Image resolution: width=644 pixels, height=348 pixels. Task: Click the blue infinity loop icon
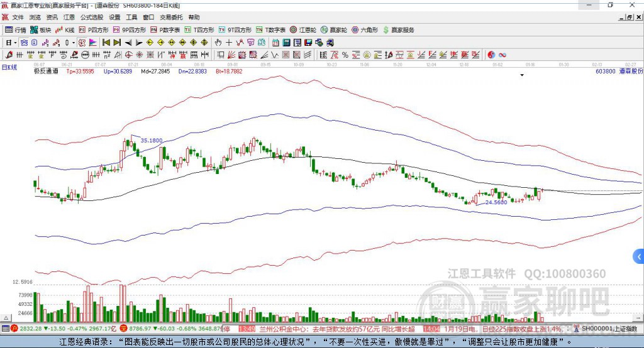[x=502, y=55]
